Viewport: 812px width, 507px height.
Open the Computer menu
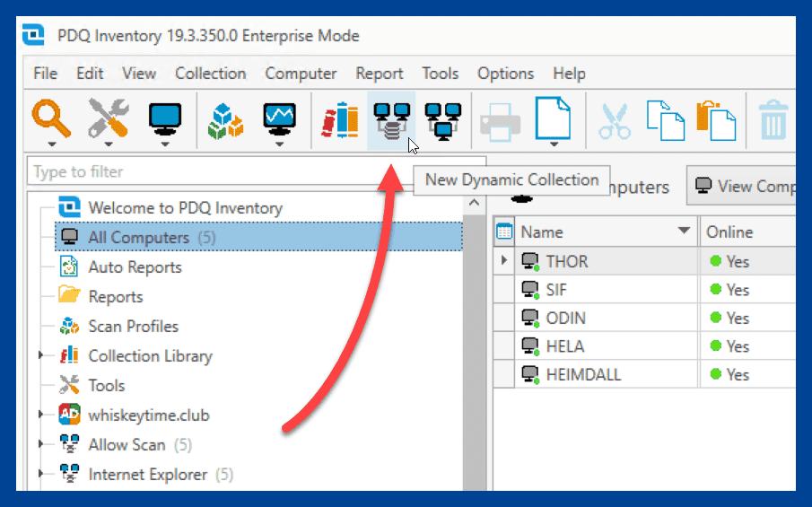click(301, 74)
